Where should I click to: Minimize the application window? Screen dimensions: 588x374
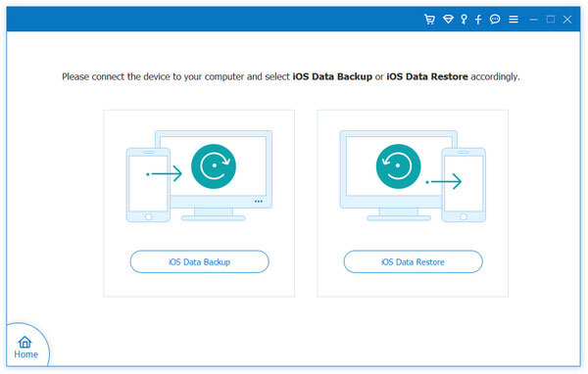pos(534,20)
